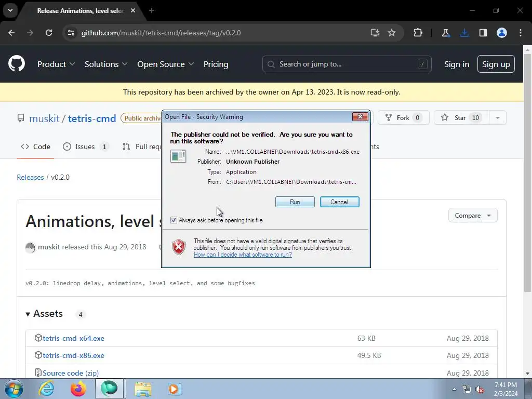Open the Pull requests tab
Viewport: 532px width, 399px height.
(141, 147)
